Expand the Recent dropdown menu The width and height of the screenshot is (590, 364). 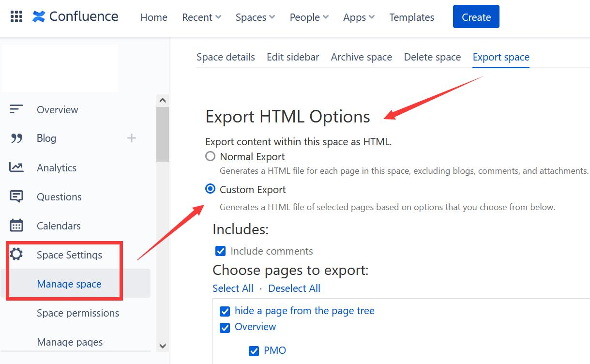(x=201, y=17)
